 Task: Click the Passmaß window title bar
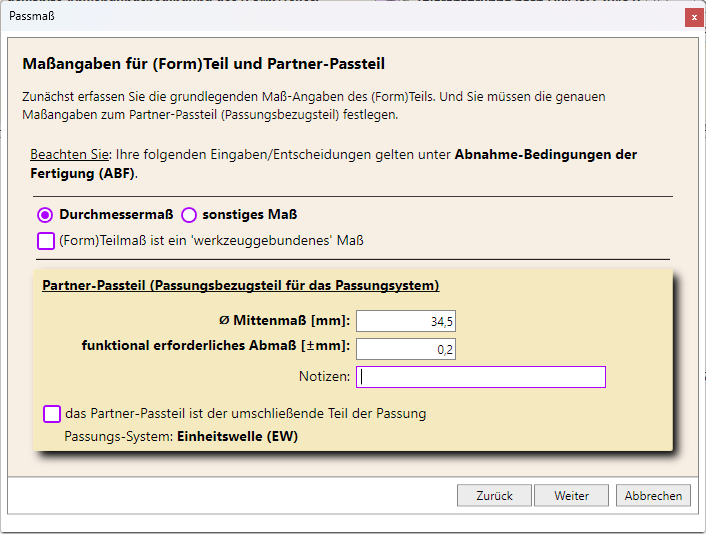click(x=342, y=16)
